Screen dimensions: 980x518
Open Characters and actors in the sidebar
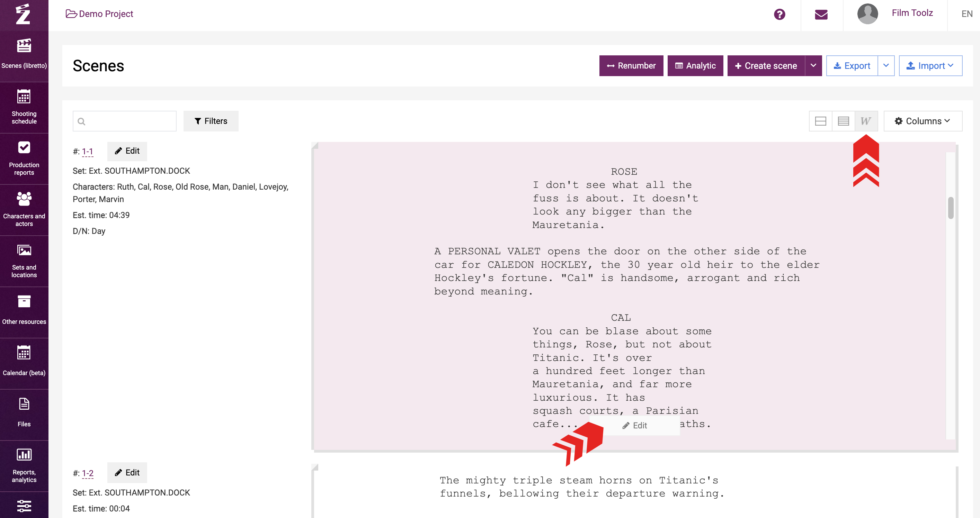[24, 210]
